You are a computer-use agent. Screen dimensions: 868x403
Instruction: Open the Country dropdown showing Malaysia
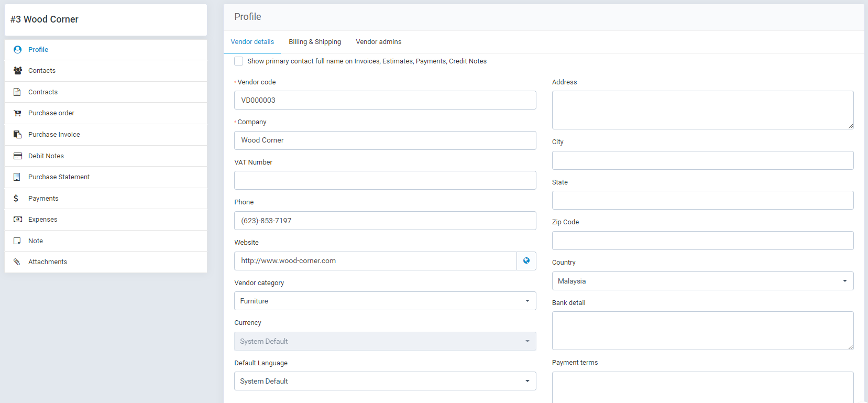[x=702, y=281]
